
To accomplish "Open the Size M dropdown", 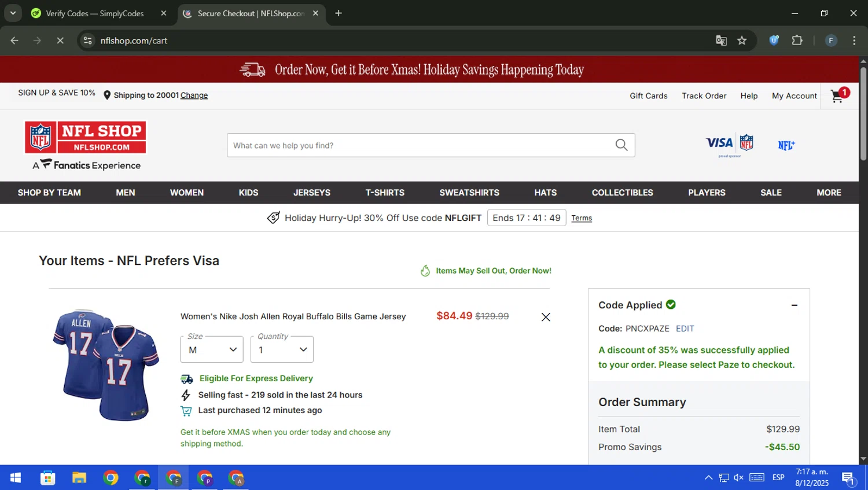I will [212, 349].
